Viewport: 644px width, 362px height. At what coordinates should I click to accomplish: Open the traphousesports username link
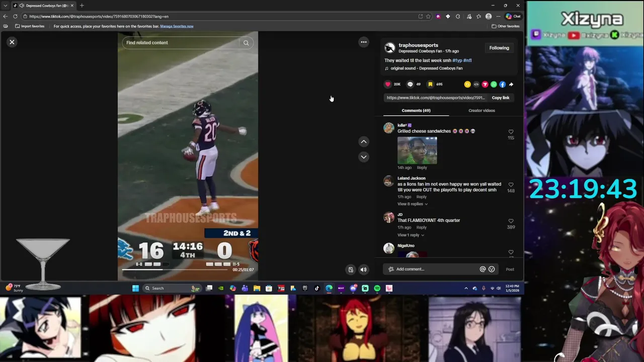click(418, 45)
